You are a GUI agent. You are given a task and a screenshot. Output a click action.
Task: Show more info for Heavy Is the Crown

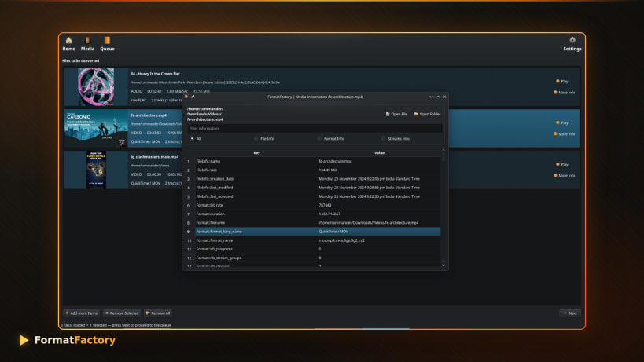pos(564,92)
